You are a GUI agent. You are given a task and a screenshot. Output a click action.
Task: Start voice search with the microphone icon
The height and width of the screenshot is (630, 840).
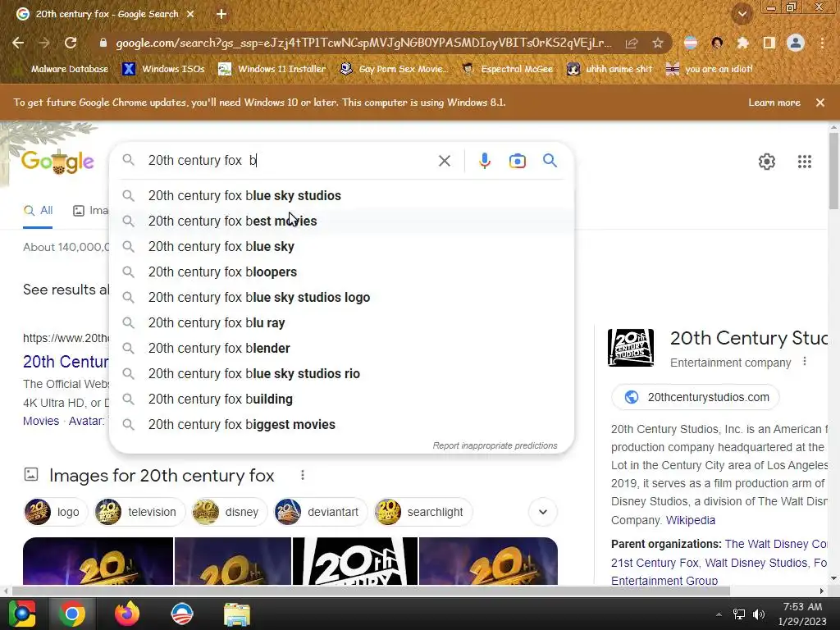coord(484,161)
